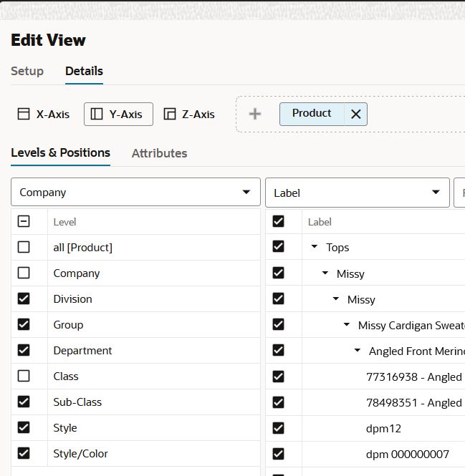Select the Levels & Positions tab
The width and height of the screenshot is (465, 476).
(60, 152)
